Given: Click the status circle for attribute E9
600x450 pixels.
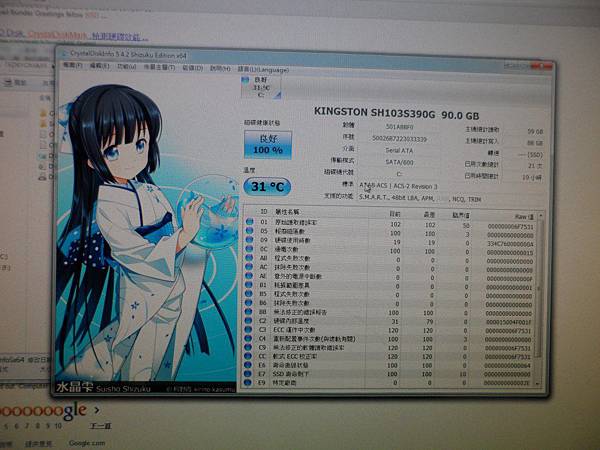Looking at the screenshot, I should coord(248,382).
